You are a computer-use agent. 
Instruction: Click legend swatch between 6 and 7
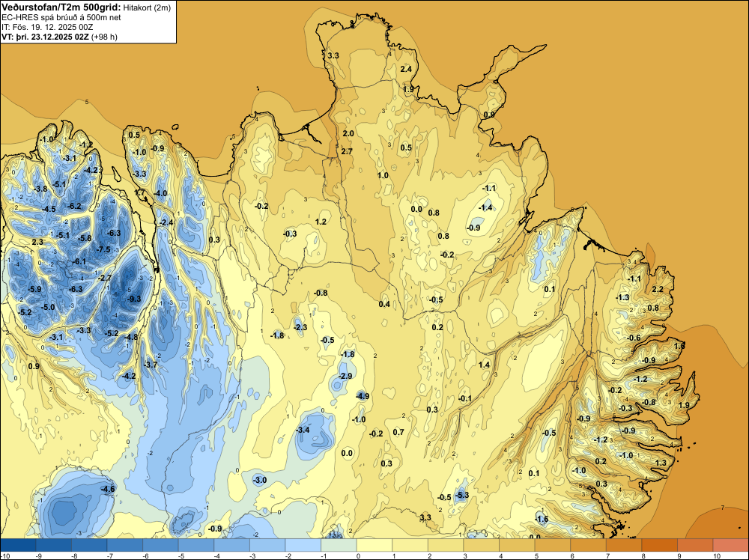588,545
